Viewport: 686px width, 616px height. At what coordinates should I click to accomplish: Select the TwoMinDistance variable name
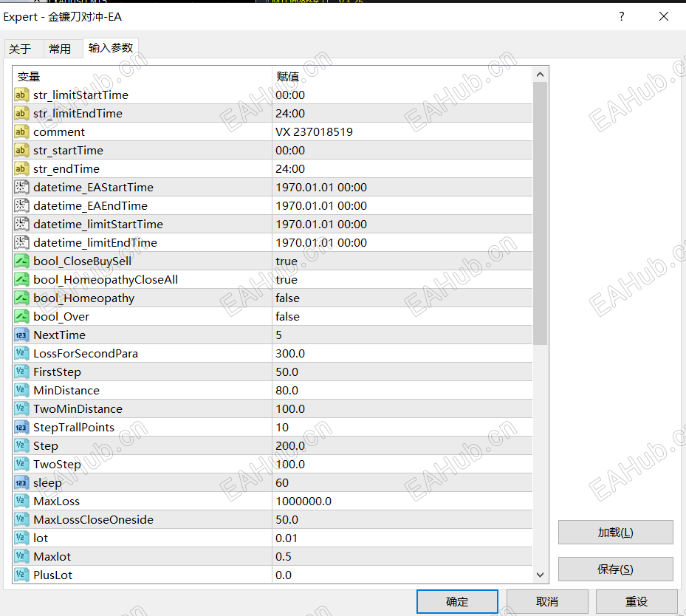coord(78,409)
